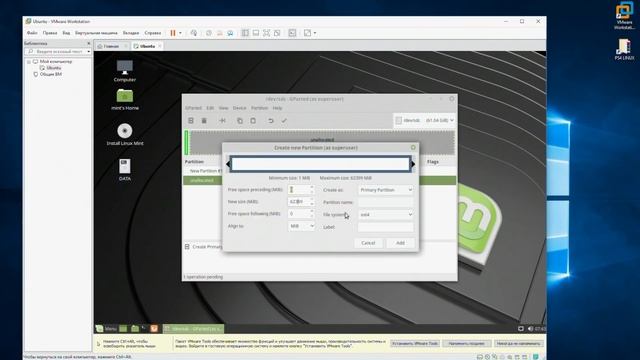This screenshot has width=640, height=360.
Task: Open the VMware virtual machine menu
Action: pyautogui.click(x=96, y=33)
